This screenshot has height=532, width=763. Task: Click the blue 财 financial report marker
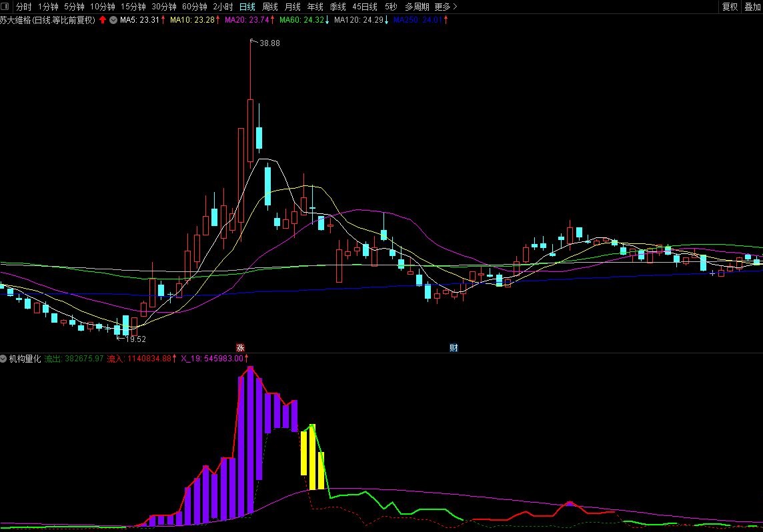(x=454, y=348)
